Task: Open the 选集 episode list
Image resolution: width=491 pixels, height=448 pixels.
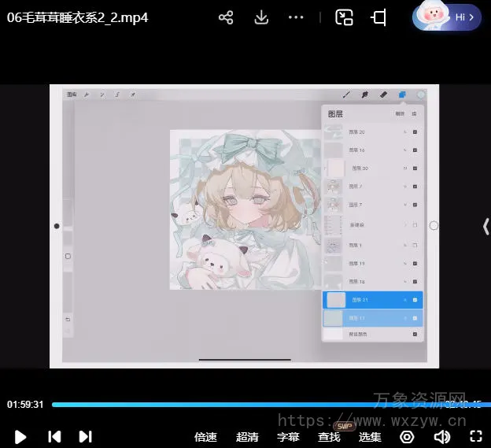Action: point(370,437)
